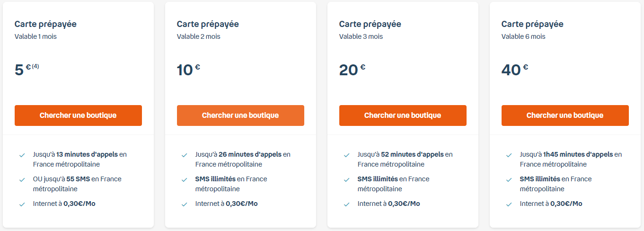The height and width of the screenshot is (231, 644).
Task: Click the checkmark beside 1h45 minutes d'appels
Action: pos(509,155)
